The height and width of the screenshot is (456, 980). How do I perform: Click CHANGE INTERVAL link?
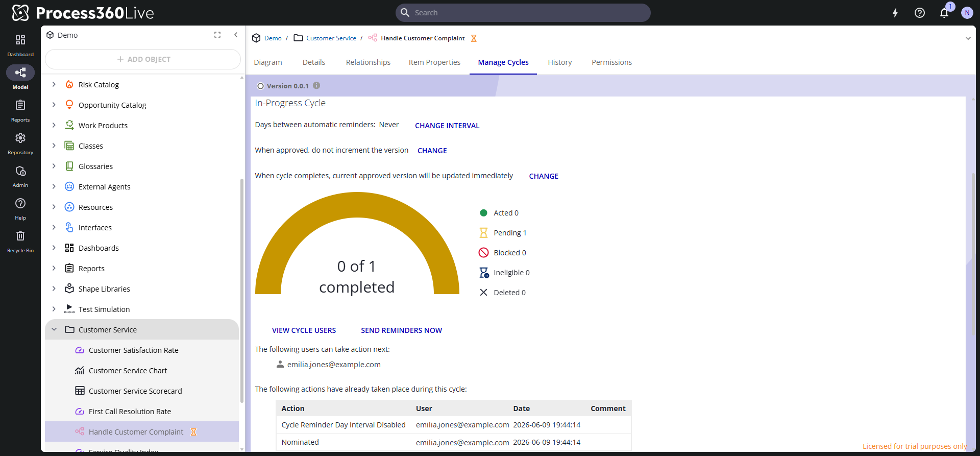click(x=447, y=126)
